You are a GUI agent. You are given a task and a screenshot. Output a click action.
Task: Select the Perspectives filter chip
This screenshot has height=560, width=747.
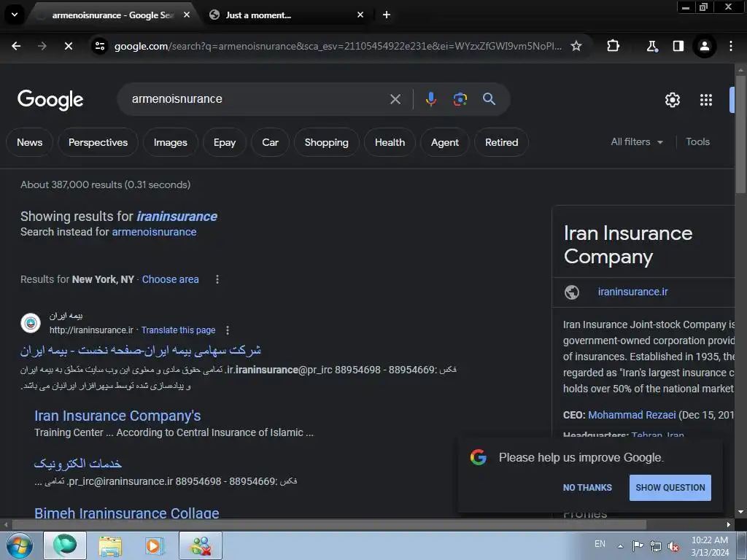click(x=98, y=142)
